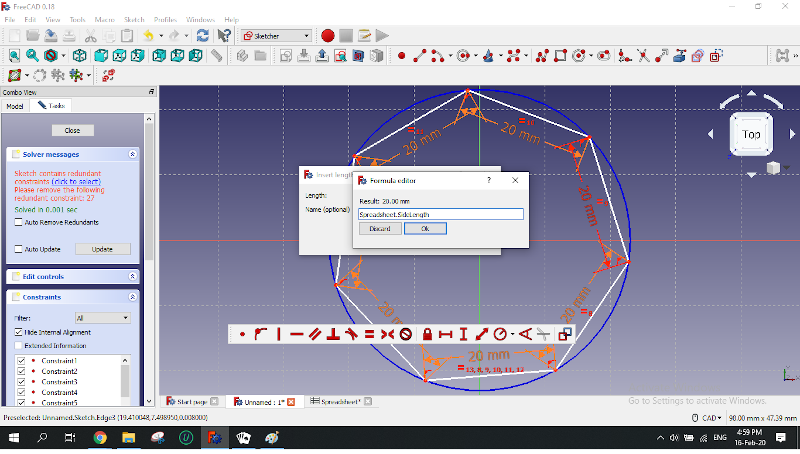This screenshot has height=454, width=800.
Task: Apply equal constraint icon
Action: [369, 334]
